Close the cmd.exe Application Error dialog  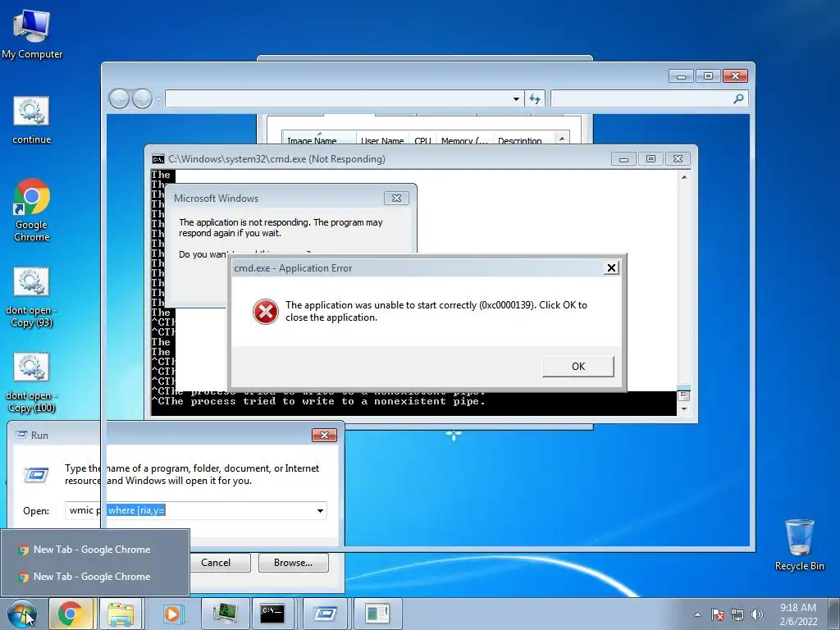[611, 268]
